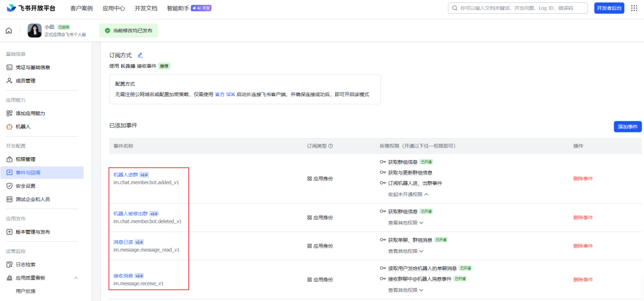
Task: Click the 飞书开放平台 logo
Action: click(x=32, y=8)
